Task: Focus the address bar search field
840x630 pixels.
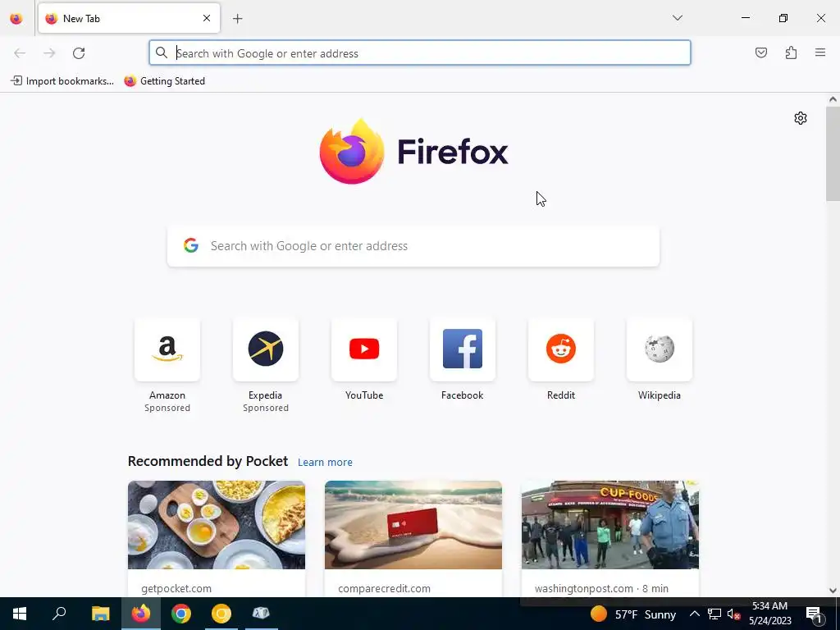Action: coord(420,53)
